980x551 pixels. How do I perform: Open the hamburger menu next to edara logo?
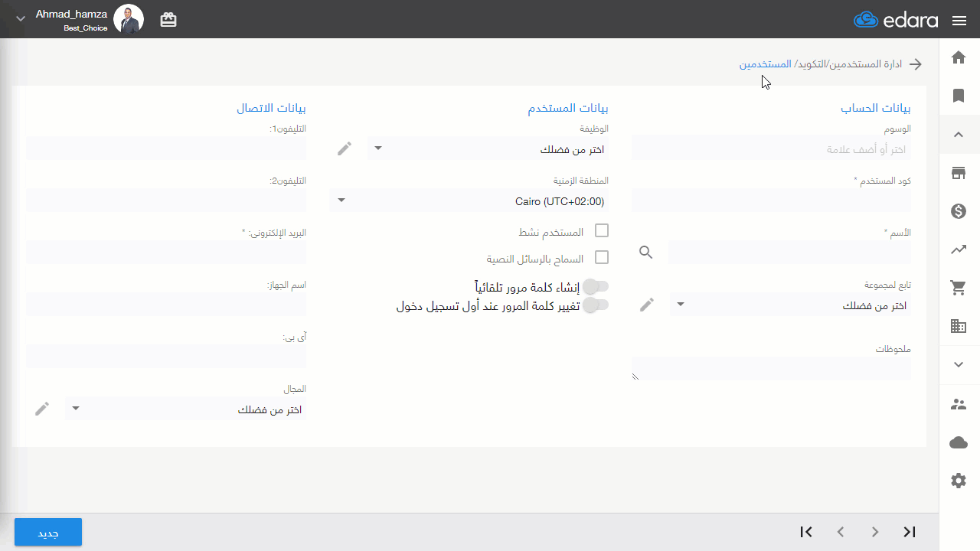(959, 21)
